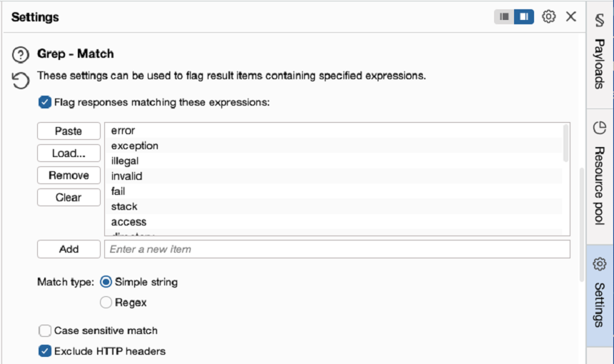Switch to the split-pane layout icon
Image resolution: width=614 pixels, height=364 pixels.
524,16
